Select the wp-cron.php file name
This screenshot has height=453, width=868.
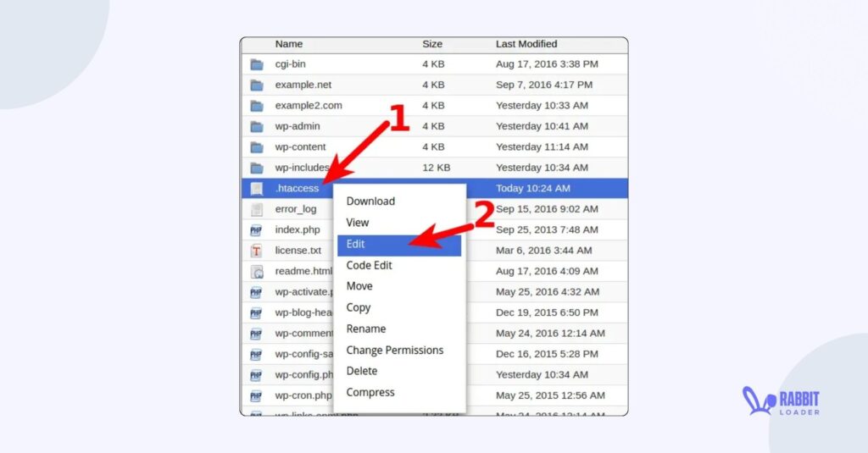coord(303,395)
